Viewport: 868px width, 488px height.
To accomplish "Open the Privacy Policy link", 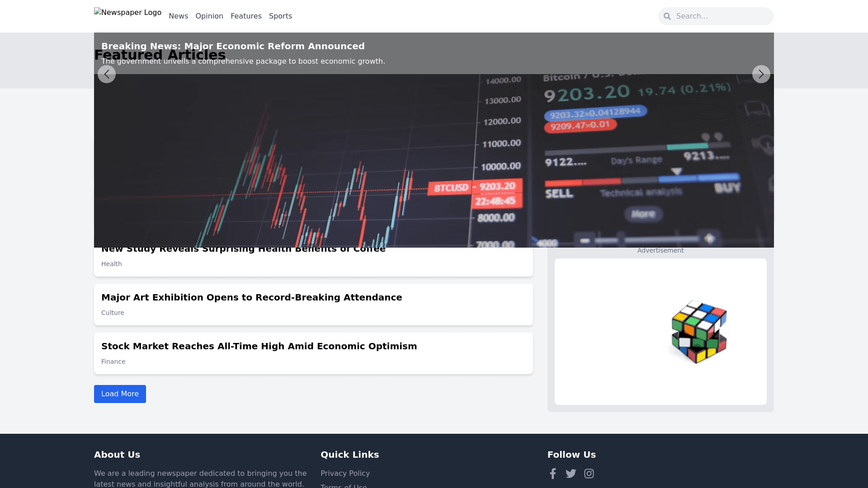I will (345, 474).
